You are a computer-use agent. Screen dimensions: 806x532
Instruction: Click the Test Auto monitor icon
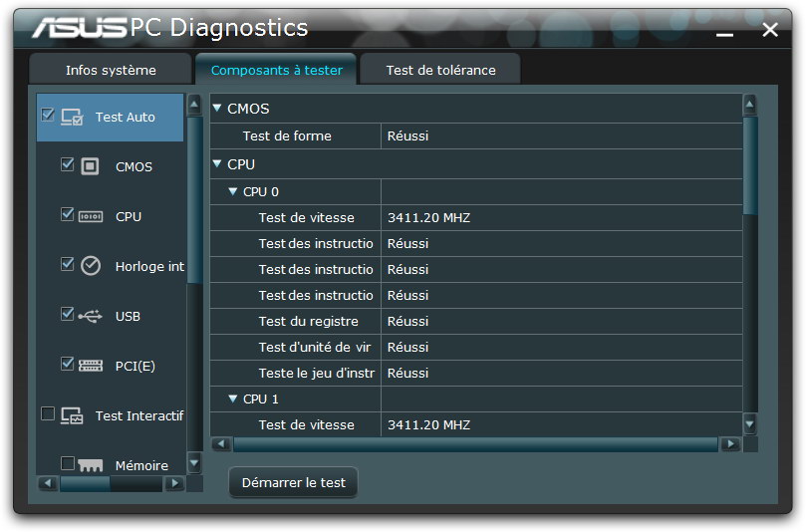[72, 118]
